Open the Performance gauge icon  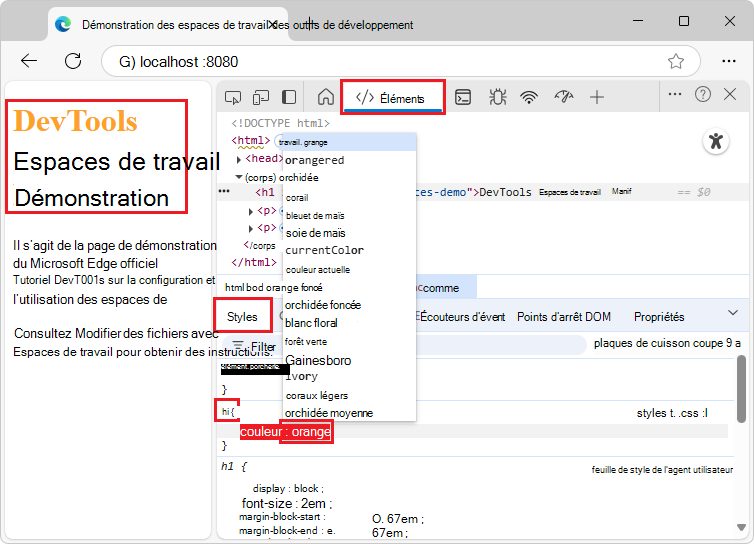[564, 97]
